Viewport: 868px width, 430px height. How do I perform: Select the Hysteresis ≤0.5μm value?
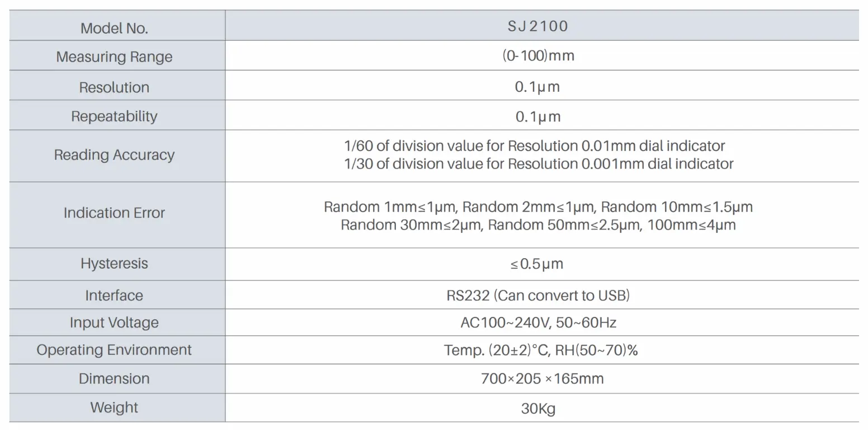coord(537,264)
